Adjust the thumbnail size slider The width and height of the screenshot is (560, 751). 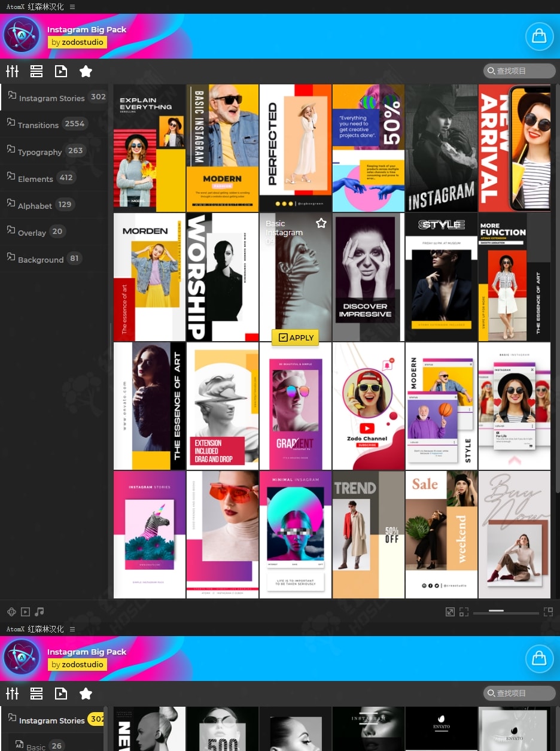point(506,612)
